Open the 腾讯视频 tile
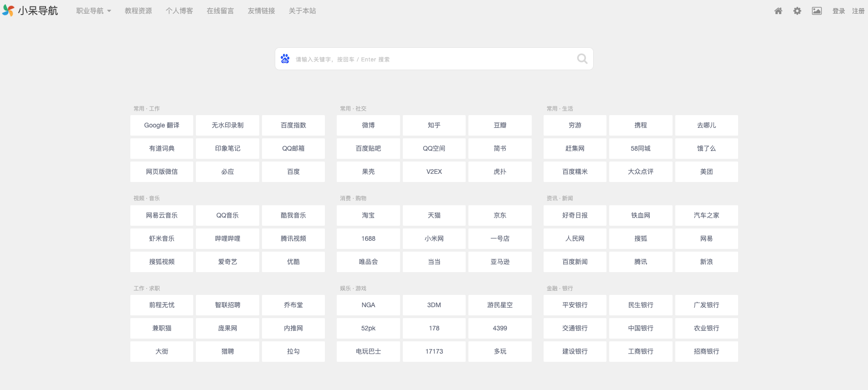 293,238
